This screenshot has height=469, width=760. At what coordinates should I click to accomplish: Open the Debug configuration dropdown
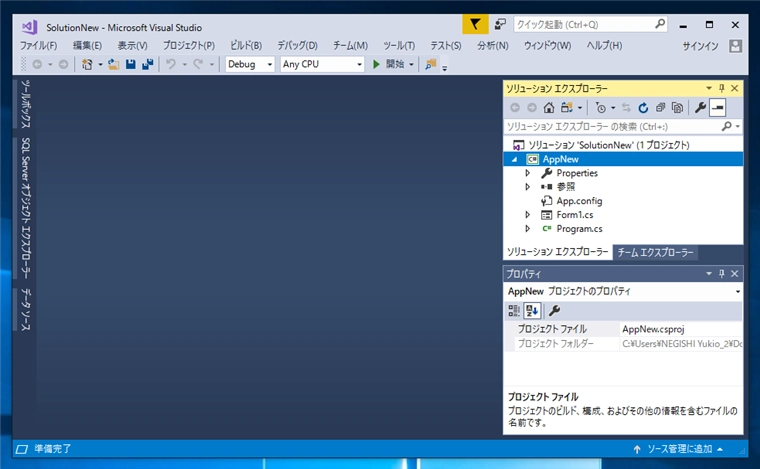[270, 64]
